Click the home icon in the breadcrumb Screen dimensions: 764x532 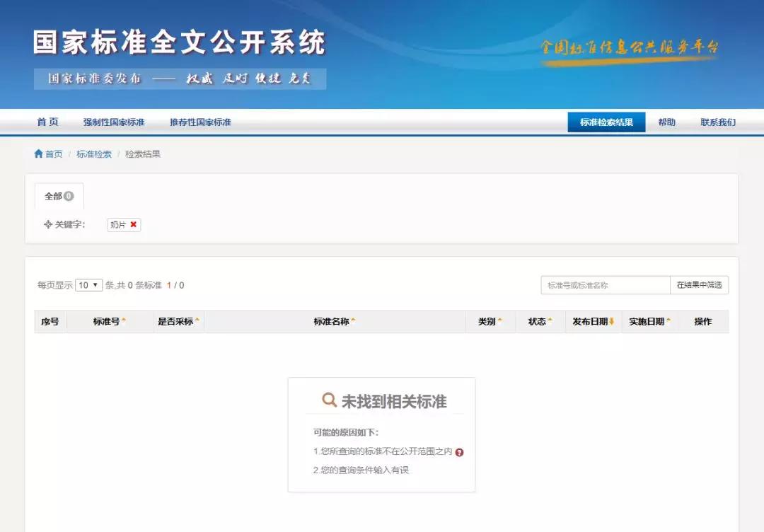point(38,154)
